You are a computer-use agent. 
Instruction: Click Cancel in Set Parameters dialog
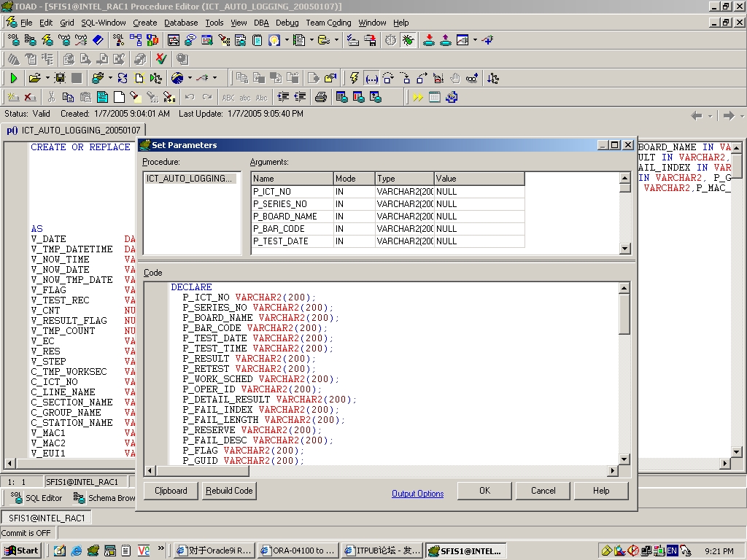pyautogui.click(x=543, y=491)
